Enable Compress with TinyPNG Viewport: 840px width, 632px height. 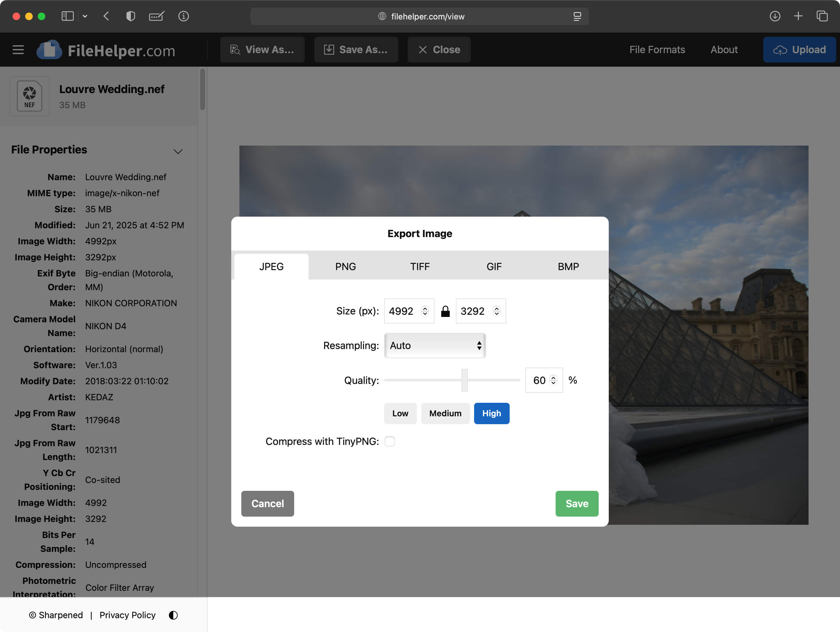[389, 441]
